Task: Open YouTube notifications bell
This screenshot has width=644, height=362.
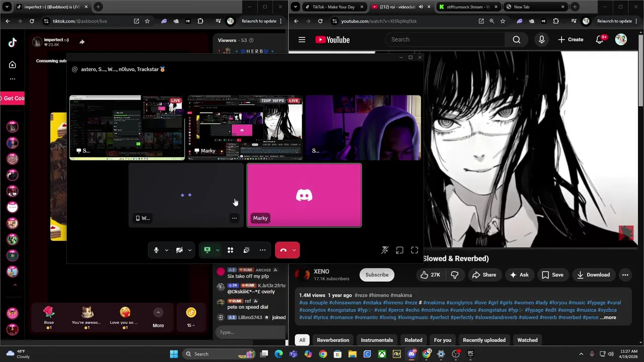Action: [600, 40]
